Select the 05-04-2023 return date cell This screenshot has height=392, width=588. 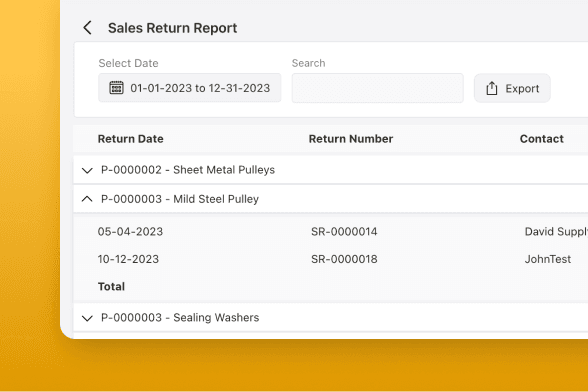tap(130, 231)
